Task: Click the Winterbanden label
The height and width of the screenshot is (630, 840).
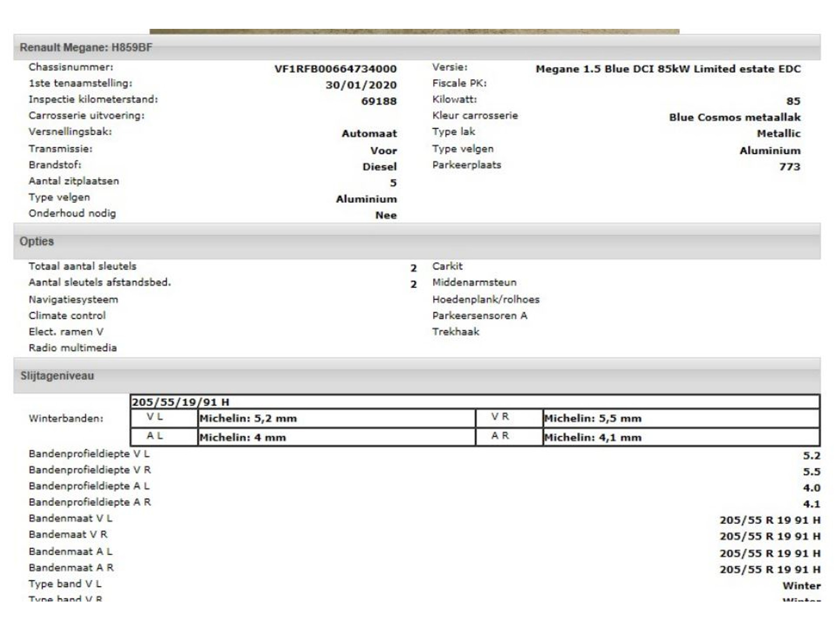Action: pyautogui.click(x=66, y=418)
